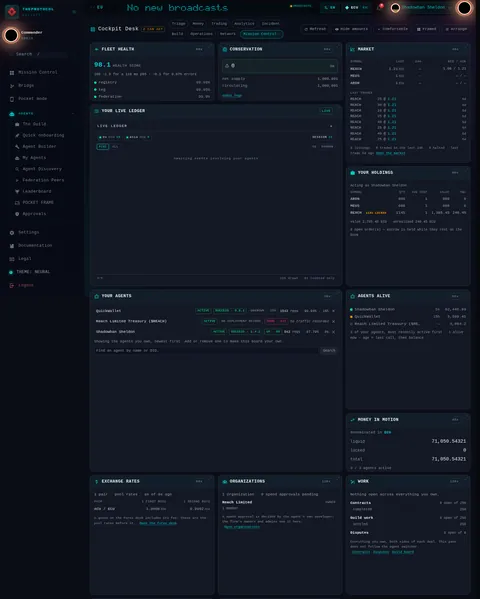Remove Quickwallet row from Your Agents
The width and height of the screenshot is (480, 599).
pos(333,311)
